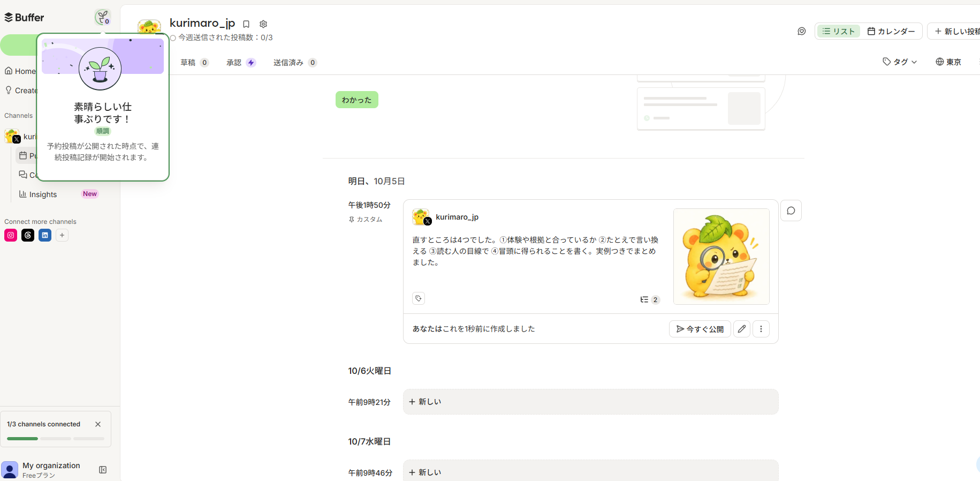The height and width of the screenshot is (481, 980).
Task: Open the 東京 timezone selector
Action: [948, 62]
